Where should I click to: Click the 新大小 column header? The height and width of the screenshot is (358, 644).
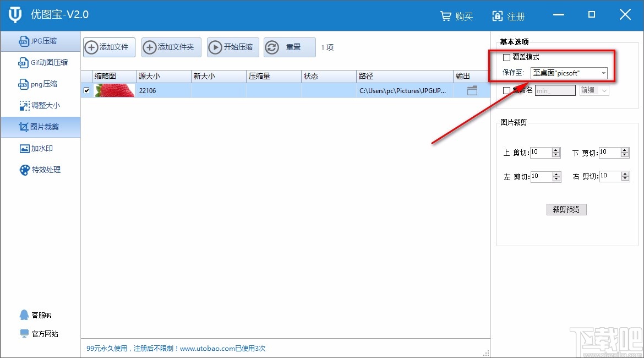219,76
